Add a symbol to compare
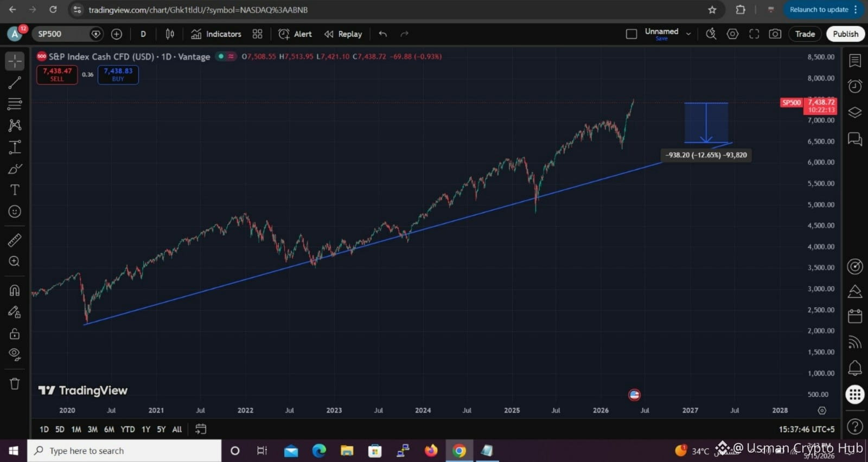Image resolution: width=868 pixels, height=462 pixels. tap(117, 34)
